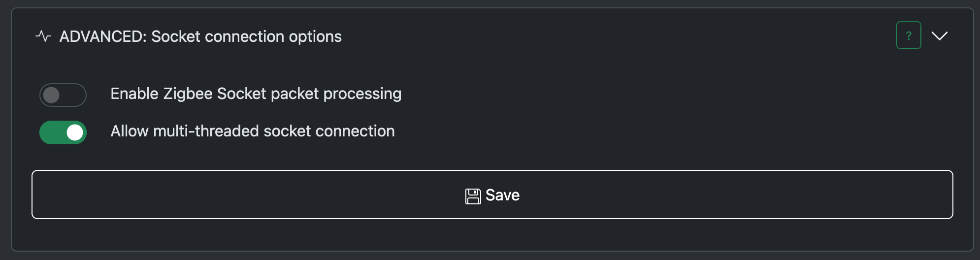This screenshot has height=260, width=980.
Task: Click the Save button
Action: [492, 195]
